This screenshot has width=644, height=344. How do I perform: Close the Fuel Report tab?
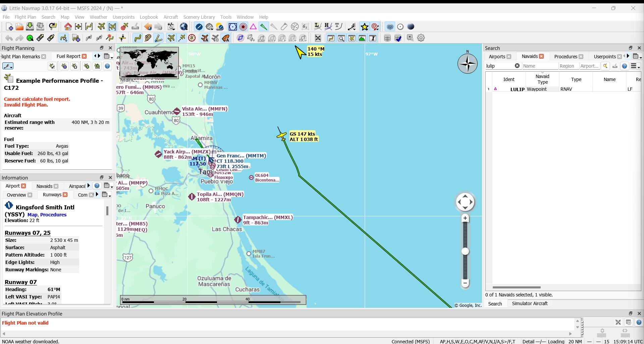(85, 56)
